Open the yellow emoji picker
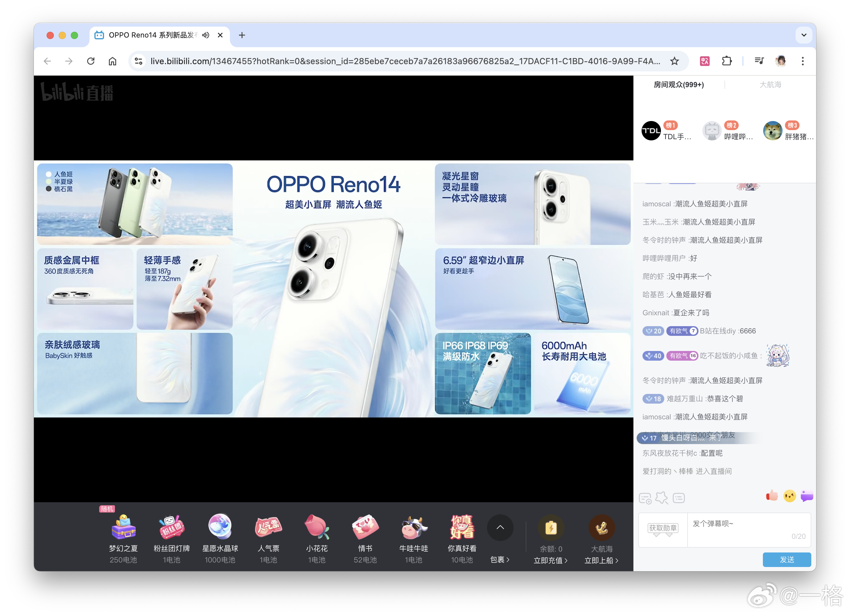Viewport: 850px width, 616px height. click(x=790, y=496)
